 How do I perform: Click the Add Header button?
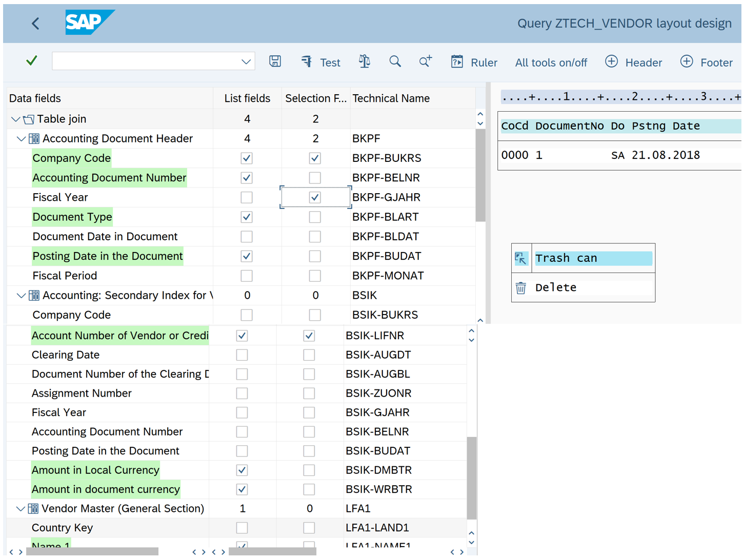tap(633, 62)
